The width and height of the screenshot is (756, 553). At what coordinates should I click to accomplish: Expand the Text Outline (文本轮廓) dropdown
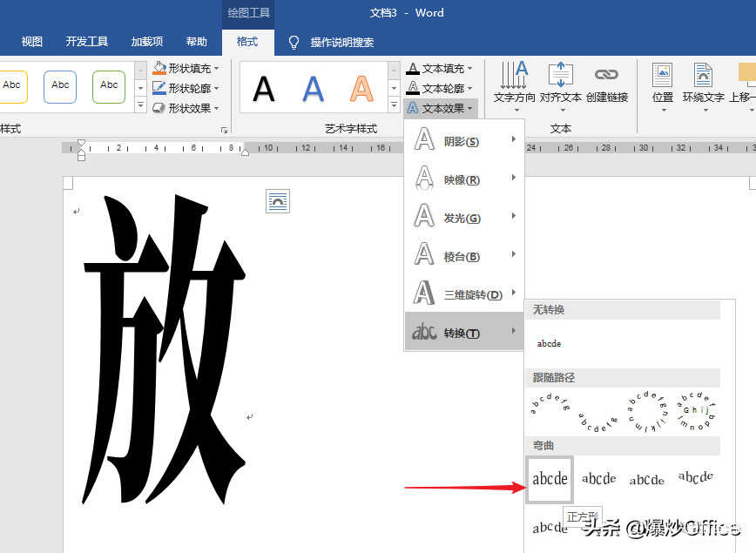(470, 88)
